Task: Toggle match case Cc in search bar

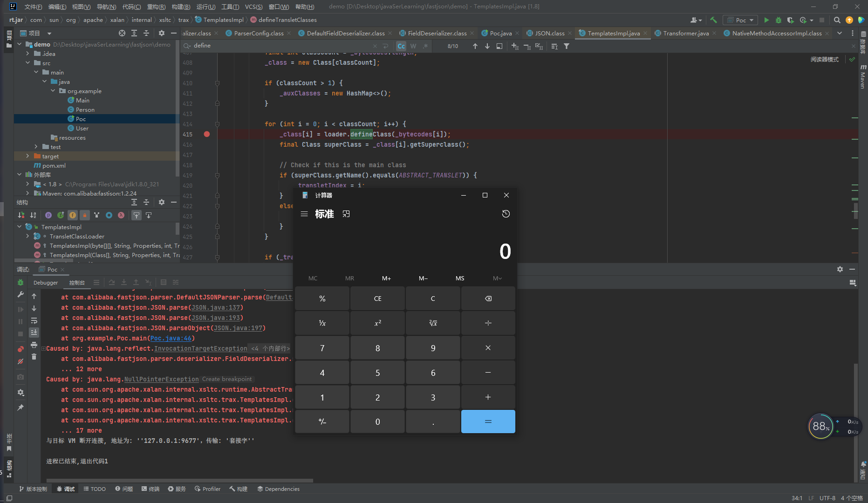Action: [401, 46]
